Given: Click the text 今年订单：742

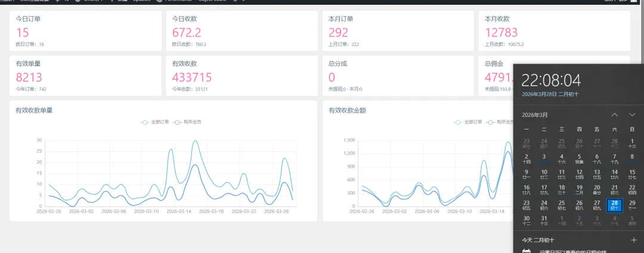Looking at the screenshot, I should pos(31,89).
